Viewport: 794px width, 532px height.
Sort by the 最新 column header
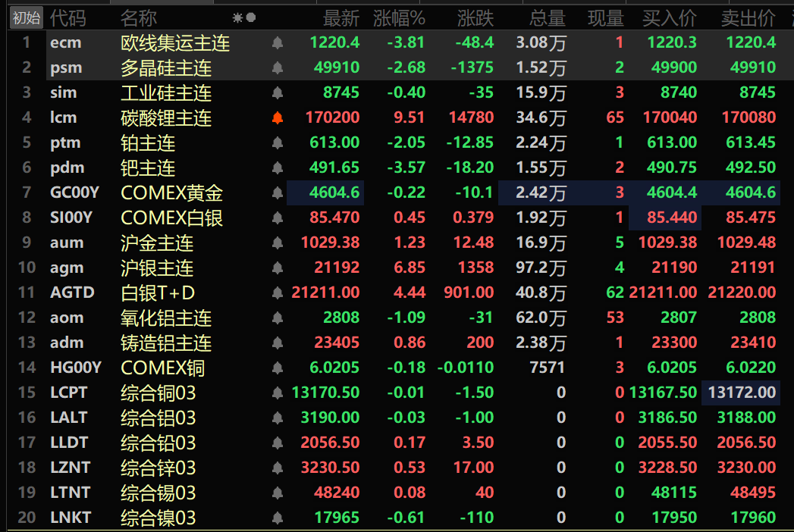[341, 17]
